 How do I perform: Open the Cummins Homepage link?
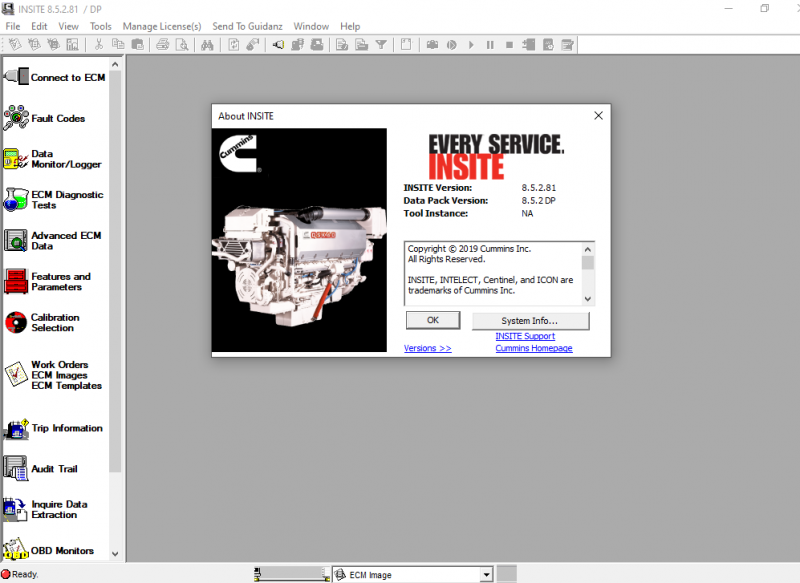[534, 348]
